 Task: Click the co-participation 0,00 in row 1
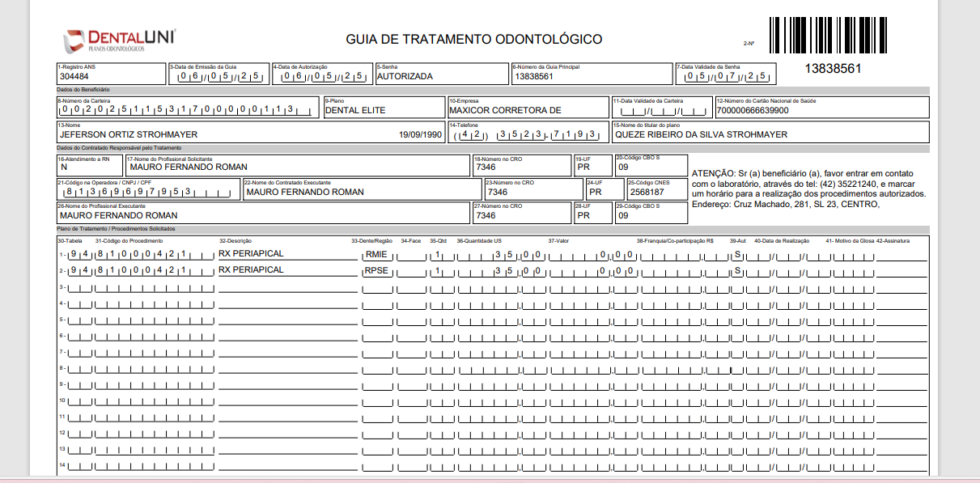(x=616, y=255)
